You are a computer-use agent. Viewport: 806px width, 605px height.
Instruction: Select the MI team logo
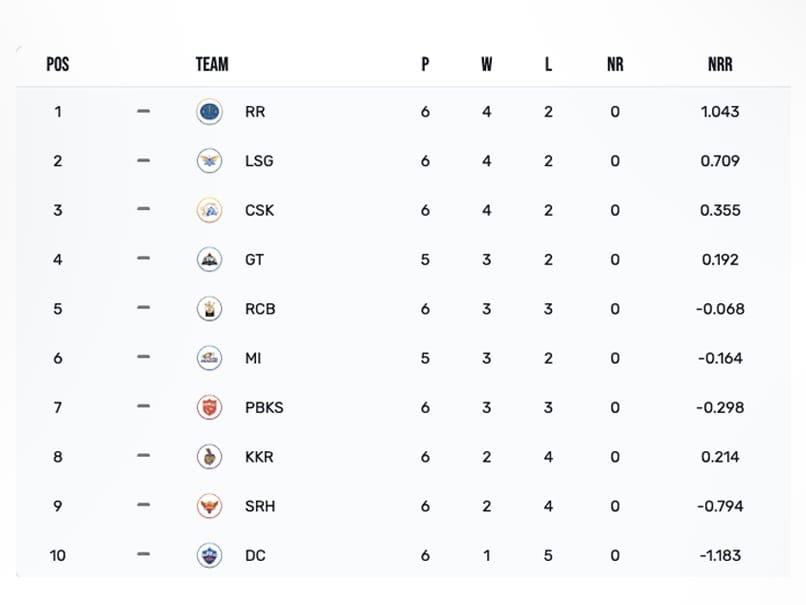(209, 358)
